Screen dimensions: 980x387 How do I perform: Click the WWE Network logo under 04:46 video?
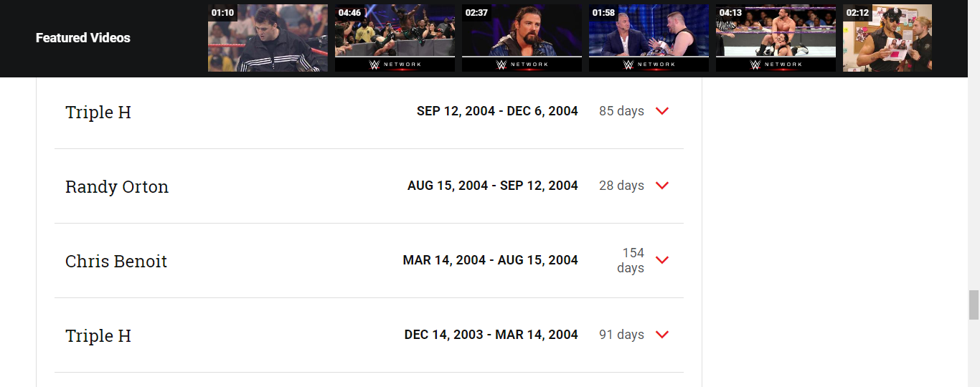tap(395, 64)
